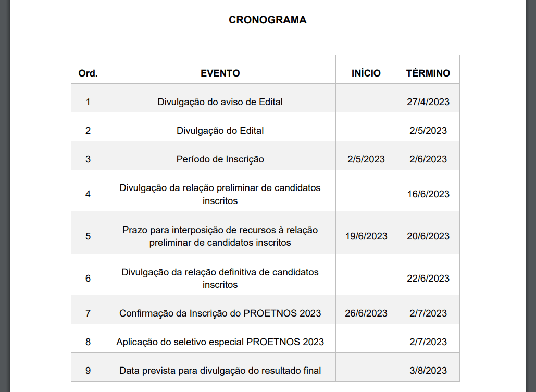Image resolution: width=536 pixels, height=392 pixels.
Task: Select the EVENTO column header
Action: [x=220, y=73]
